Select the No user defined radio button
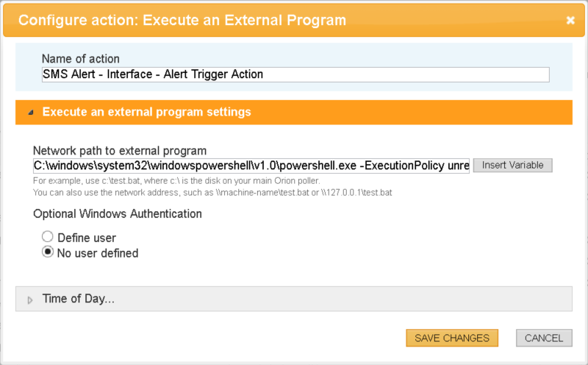 click(48, 252)
